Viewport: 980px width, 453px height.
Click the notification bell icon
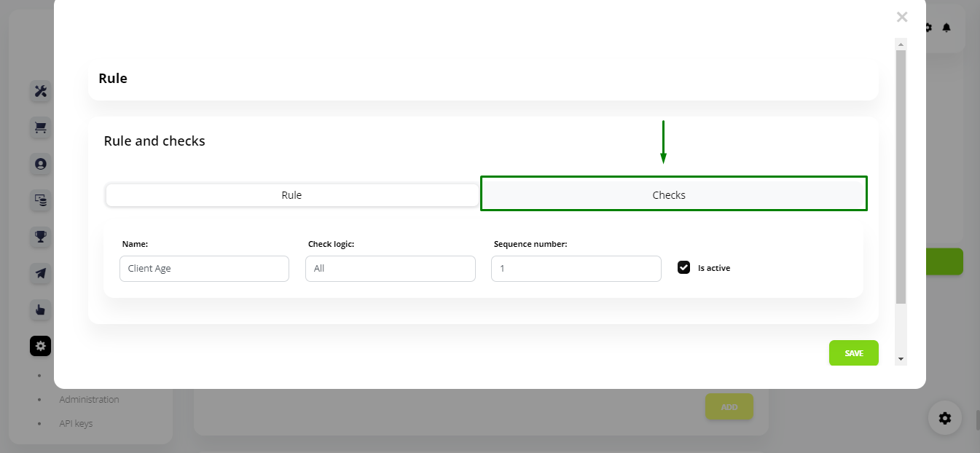coord(946,28)
